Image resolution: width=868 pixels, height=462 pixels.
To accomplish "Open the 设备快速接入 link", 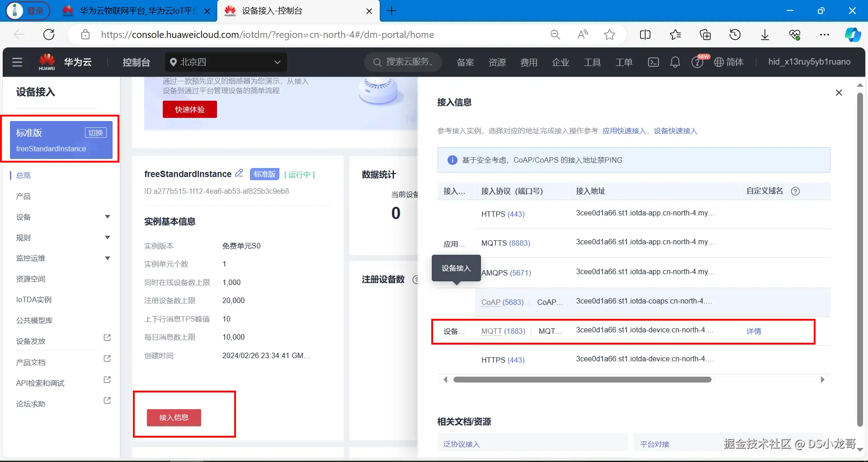I will 675,131.
